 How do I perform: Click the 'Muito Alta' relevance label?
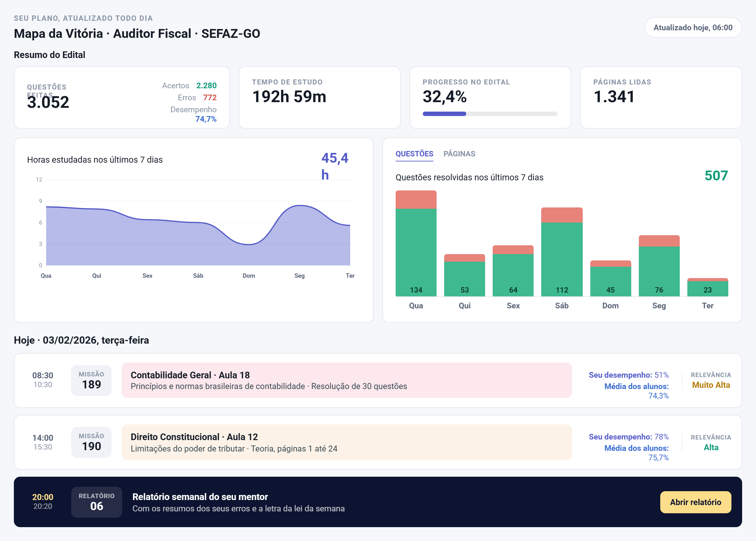click(711, 385)
